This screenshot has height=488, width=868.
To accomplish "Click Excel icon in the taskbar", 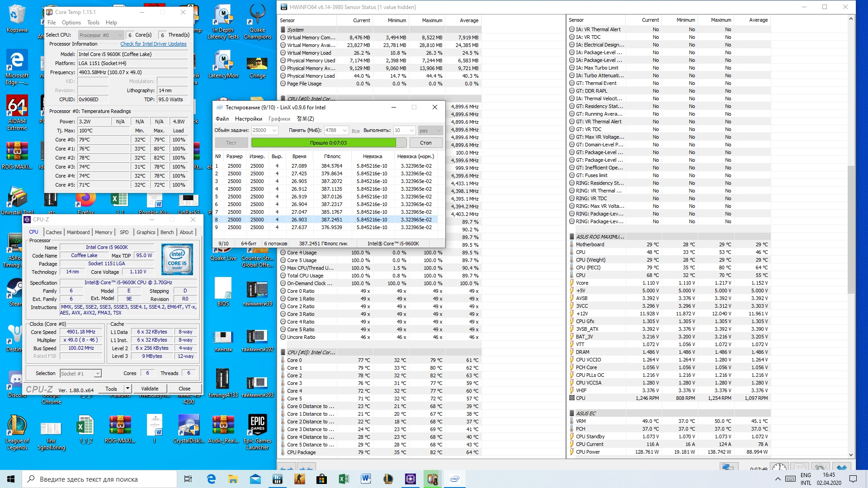I will pos(344,479).
